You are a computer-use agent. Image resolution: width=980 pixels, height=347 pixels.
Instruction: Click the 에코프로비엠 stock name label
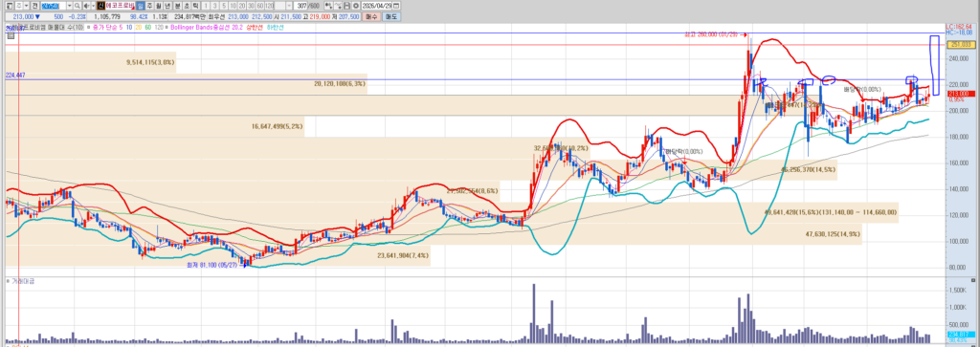coord(120,6)
